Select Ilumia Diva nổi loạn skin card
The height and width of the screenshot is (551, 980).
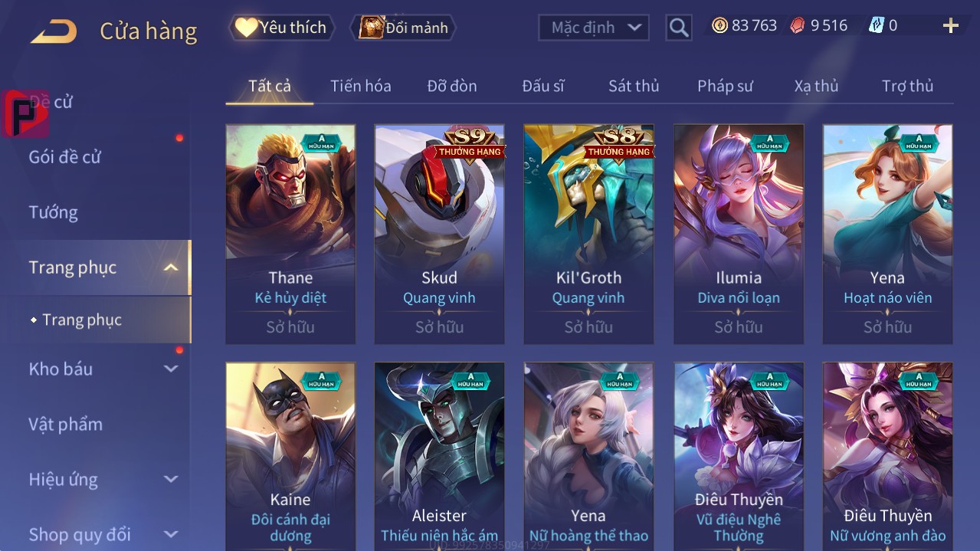click(739, 235)
